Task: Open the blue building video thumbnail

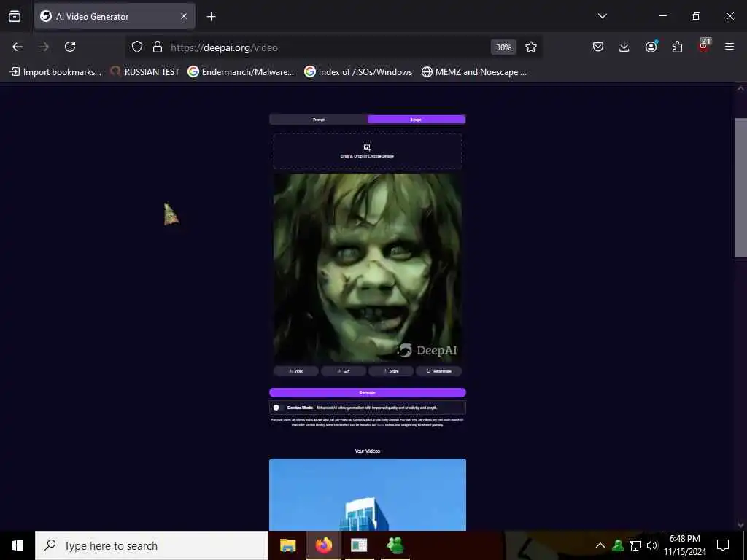Action: pos(368,495)
